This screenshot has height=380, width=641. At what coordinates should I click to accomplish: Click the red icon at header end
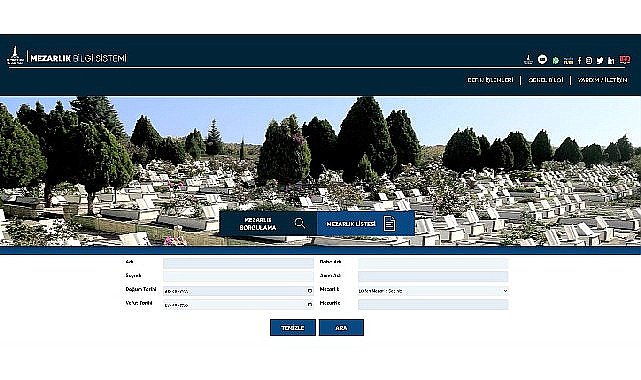624,60
